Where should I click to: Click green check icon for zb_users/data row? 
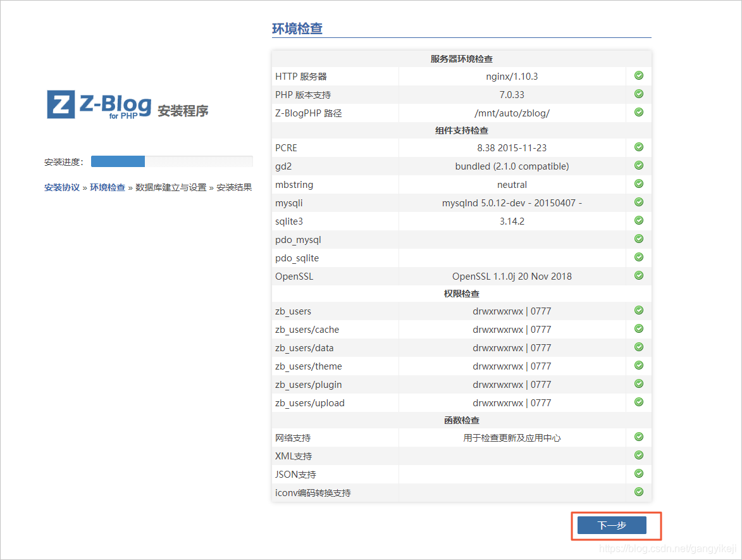pos(639,347)
